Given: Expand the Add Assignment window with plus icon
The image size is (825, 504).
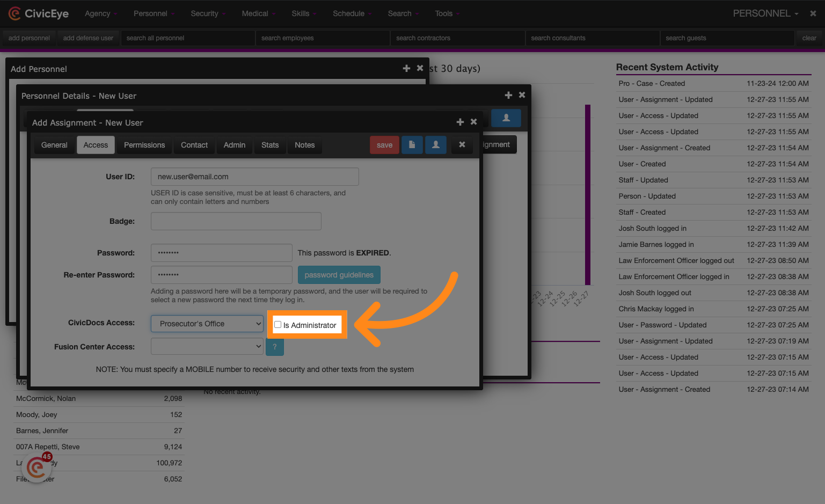Looking at the screenshot, I should [460, 122].
